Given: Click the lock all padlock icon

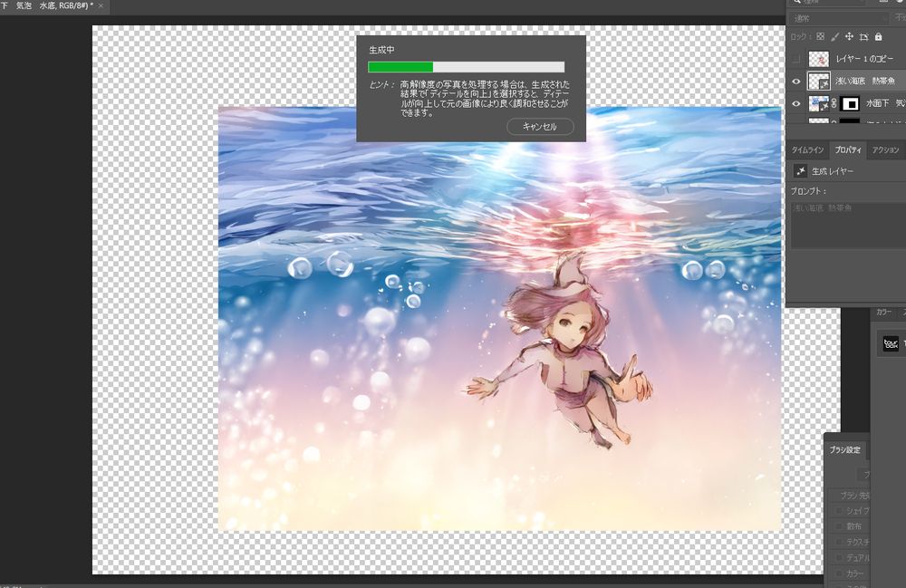Looking at the screenshot, I should tap(877, 36).
